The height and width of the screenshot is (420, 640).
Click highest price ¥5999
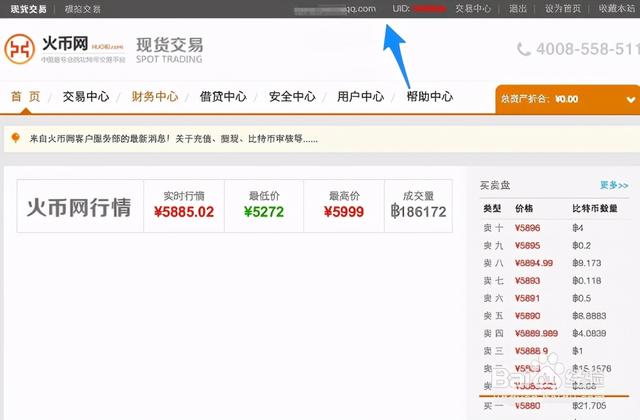[x=344, y=212]
